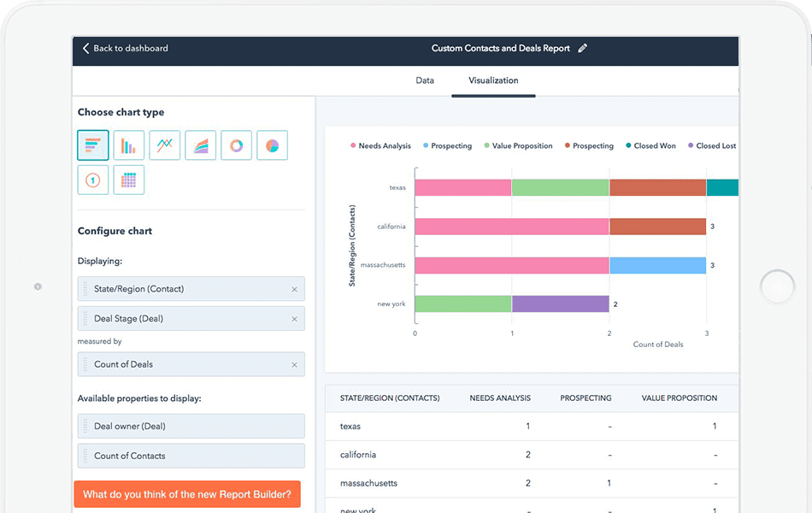This screenshot has width=812, height=513.
Task: Choose the line chart type
Action: click(x=165, y=145)
